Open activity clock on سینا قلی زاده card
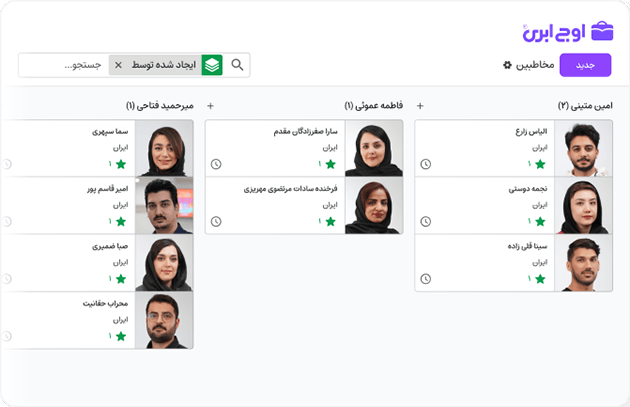630x407 pixels. (x=426, y=279)
